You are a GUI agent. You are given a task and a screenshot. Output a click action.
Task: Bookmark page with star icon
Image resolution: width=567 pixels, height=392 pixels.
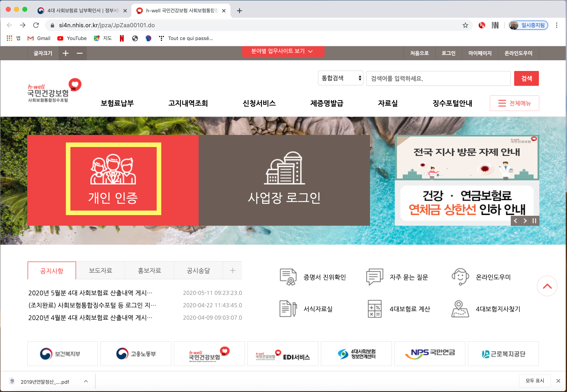[x=465, y=25]
